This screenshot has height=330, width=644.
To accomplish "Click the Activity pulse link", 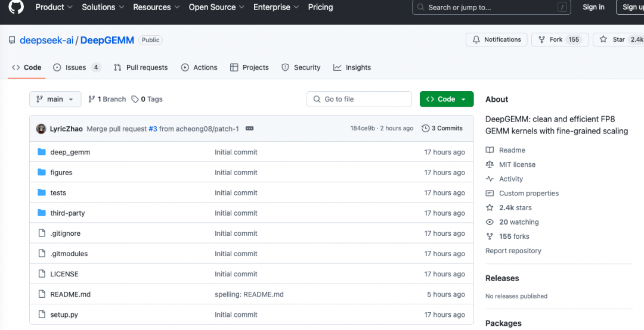I will click(510, 179).
